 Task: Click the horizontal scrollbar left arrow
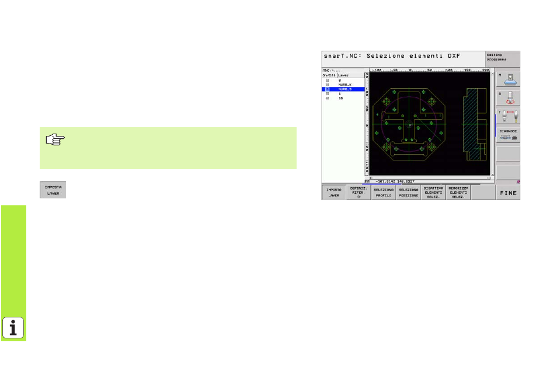tap(371, 178)
